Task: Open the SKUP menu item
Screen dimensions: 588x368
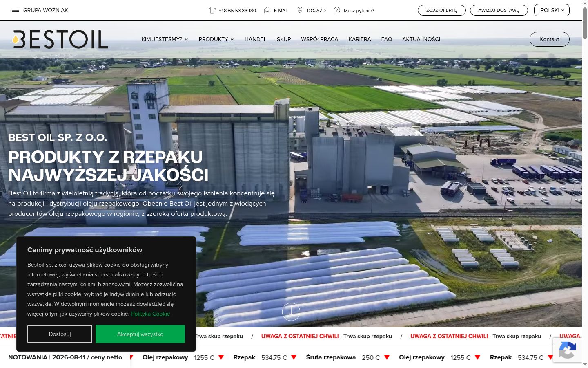Action: [x=284, y=39]
